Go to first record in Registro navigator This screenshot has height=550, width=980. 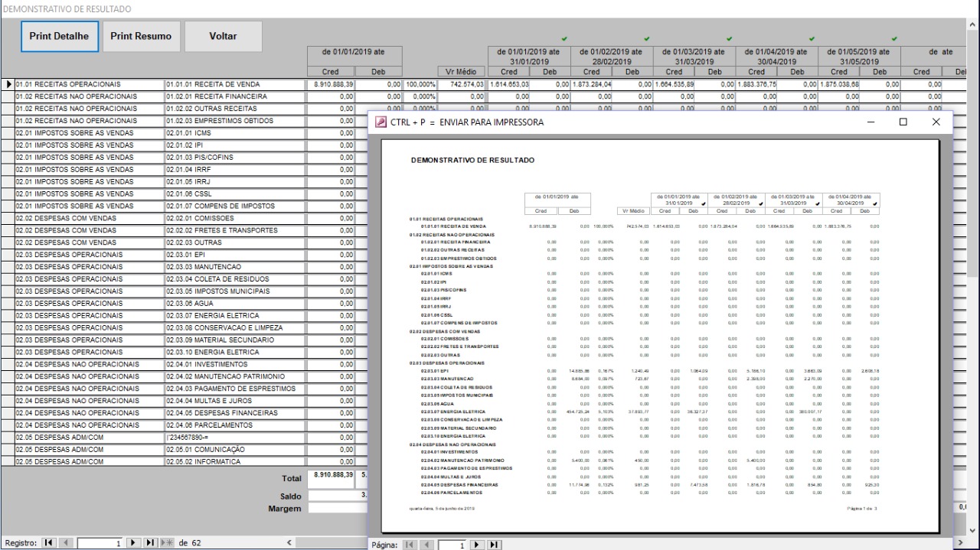[48, 543]
